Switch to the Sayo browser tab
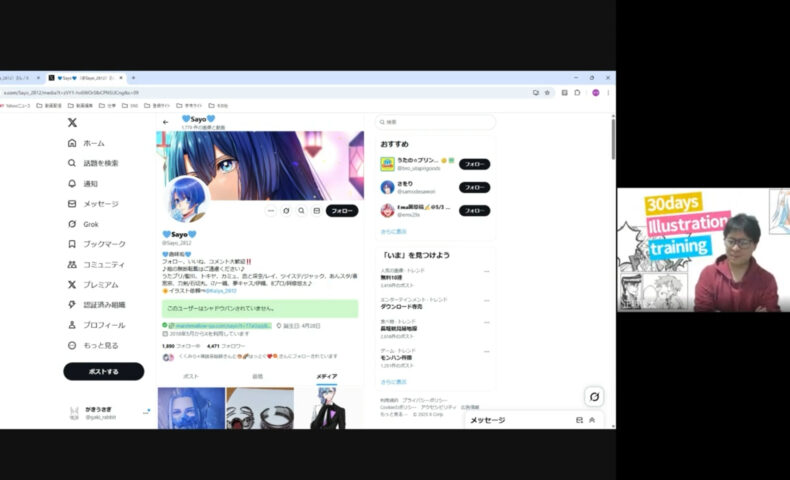 point(86,78)
